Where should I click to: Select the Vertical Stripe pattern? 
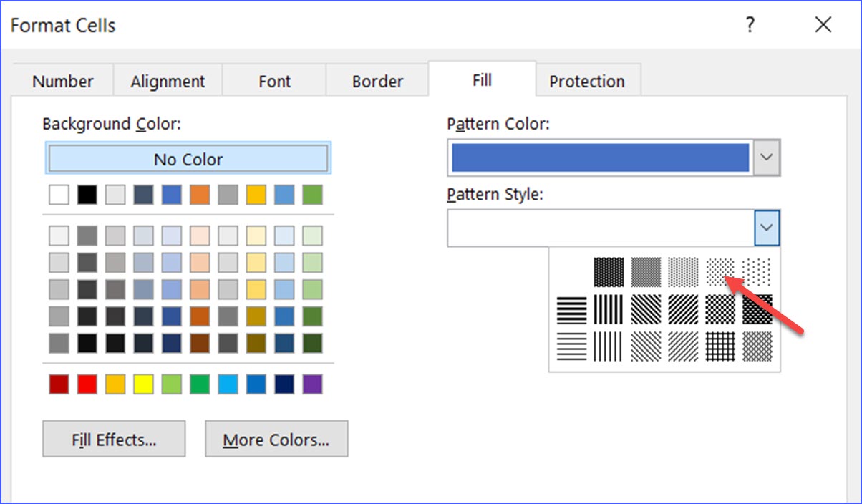click(x=608, y=309)
